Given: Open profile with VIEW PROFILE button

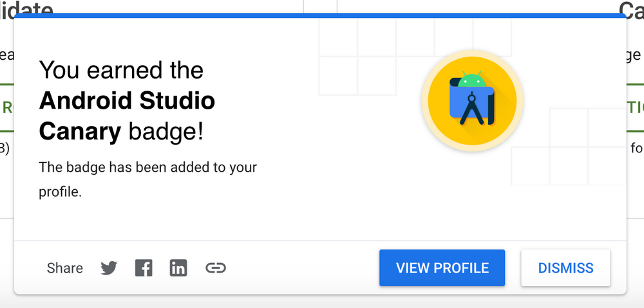Looking at the screenshot, I should click(x=442, y=268).
